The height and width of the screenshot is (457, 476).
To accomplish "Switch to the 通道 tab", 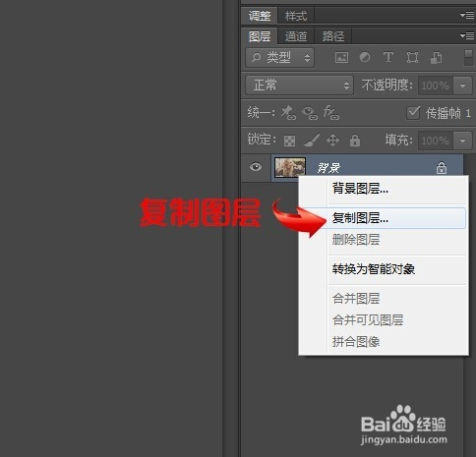I will pyautogui.click(x=296, y=36).
